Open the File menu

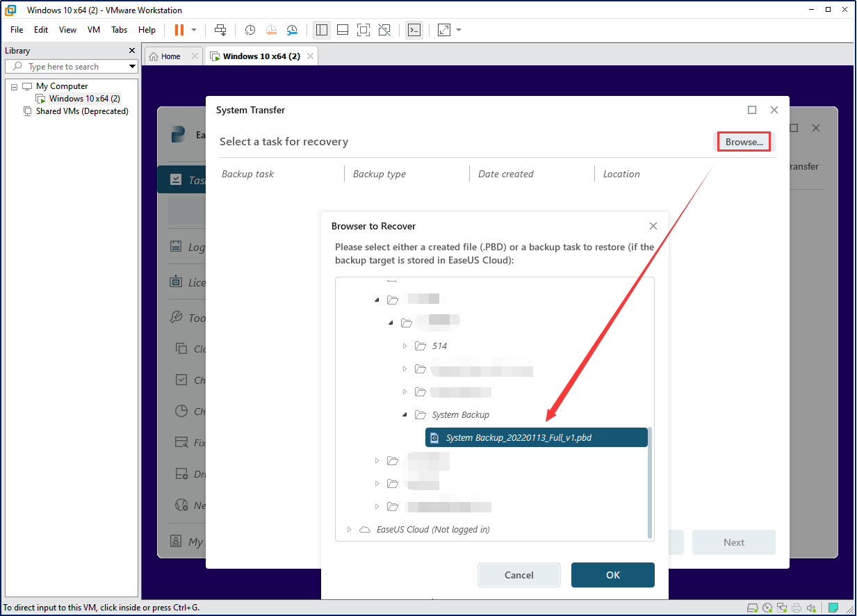pos(17,30)
